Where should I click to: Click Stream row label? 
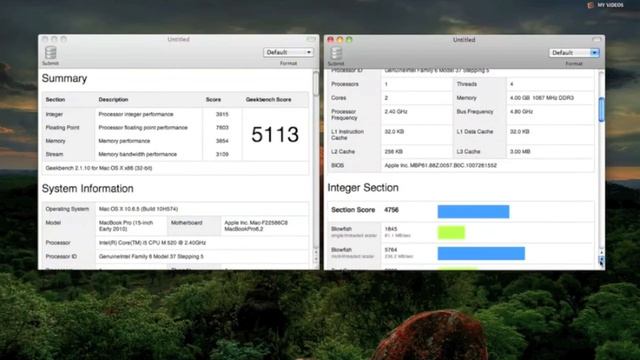54,154
